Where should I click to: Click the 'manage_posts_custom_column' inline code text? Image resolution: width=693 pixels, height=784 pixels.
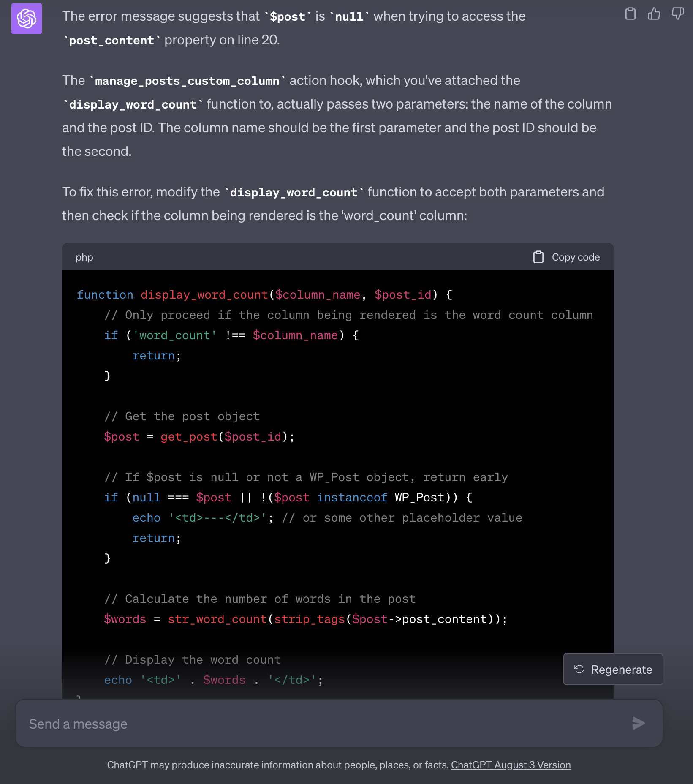point(187,81)
